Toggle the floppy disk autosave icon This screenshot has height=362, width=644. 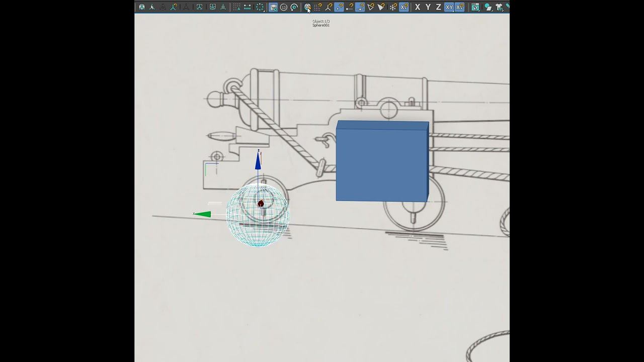(273, 7)
